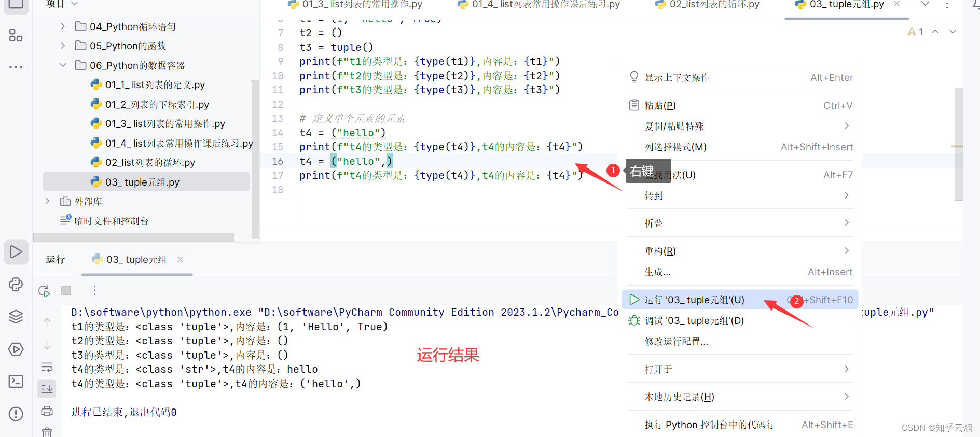Close the 03_tuple元组 run tab
980x437 pixels.
(180, 259)
